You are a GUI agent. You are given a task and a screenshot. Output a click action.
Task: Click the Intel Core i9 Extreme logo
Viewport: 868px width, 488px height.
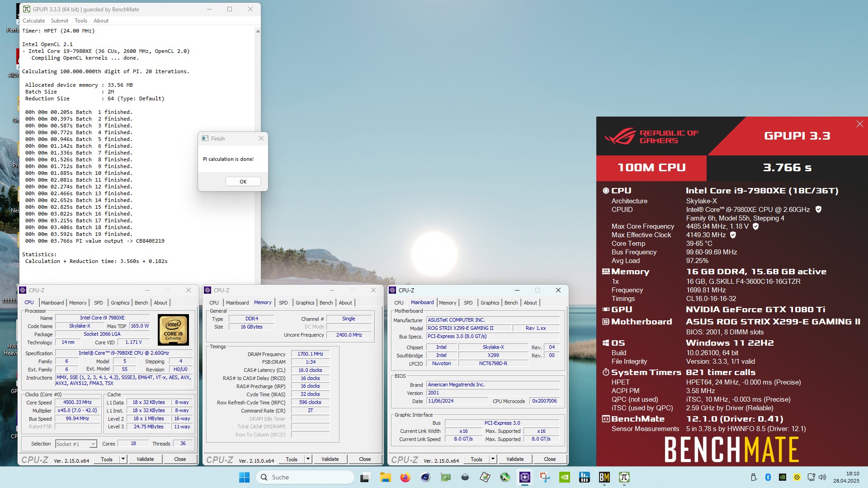173,330
